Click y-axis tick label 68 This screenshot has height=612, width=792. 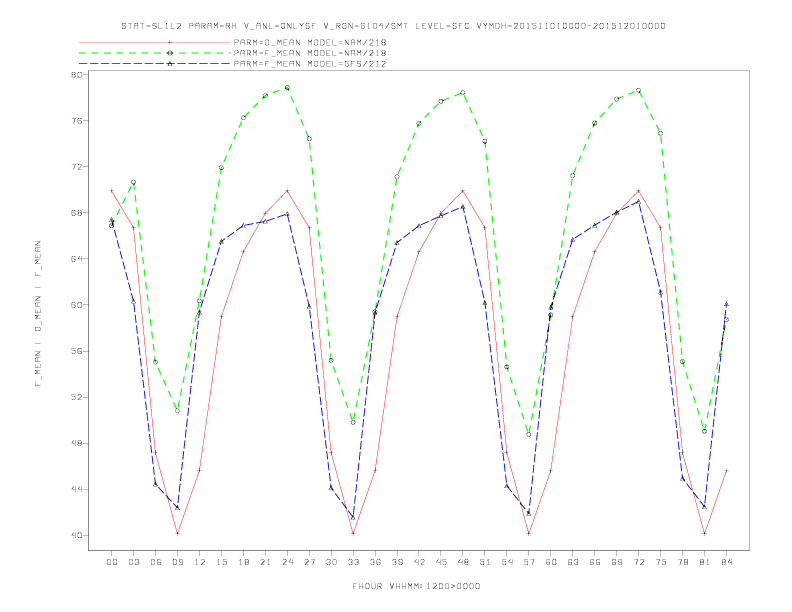point(77,213)
